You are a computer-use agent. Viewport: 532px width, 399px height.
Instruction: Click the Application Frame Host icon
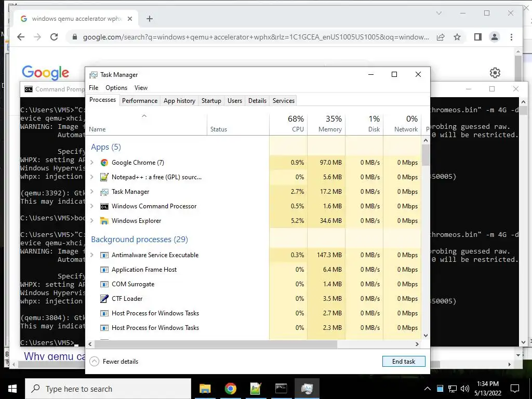point(104,270)
